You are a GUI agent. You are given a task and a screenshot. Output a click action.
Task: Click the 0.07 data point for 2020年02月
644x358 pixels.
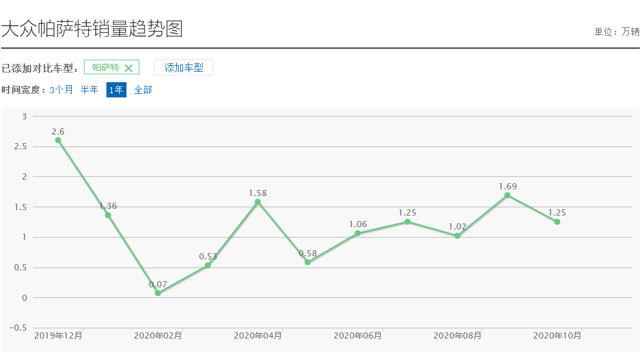[158, 293]
